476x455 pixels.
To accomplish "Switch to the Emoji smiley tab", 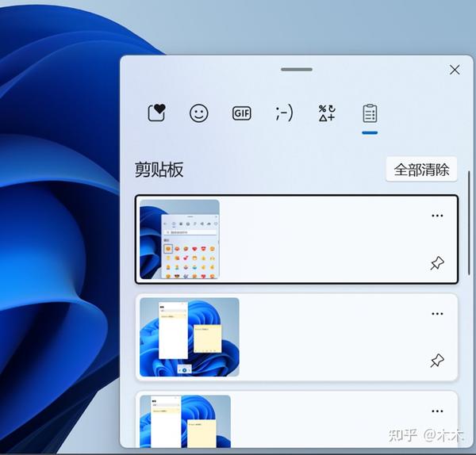I will (x=199, y=113).
